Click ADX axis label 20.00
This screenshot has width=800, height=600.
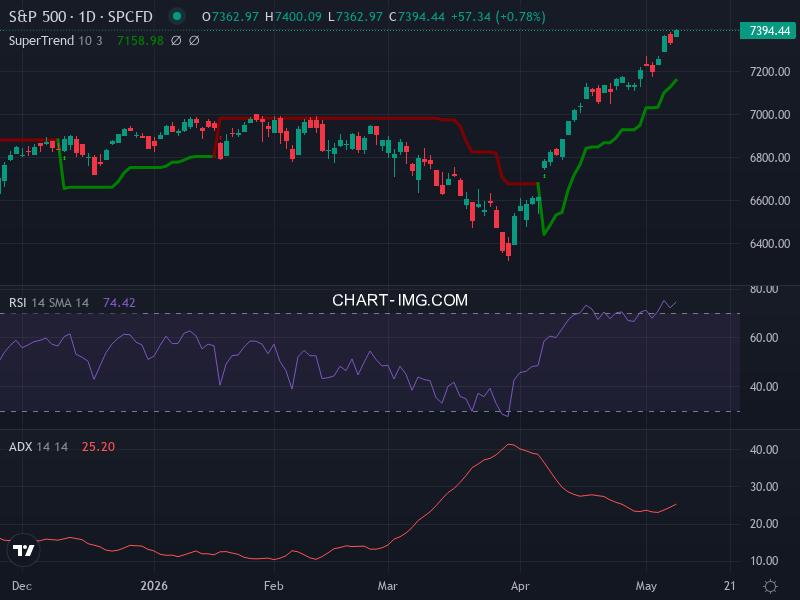click(x=764, y=524)
